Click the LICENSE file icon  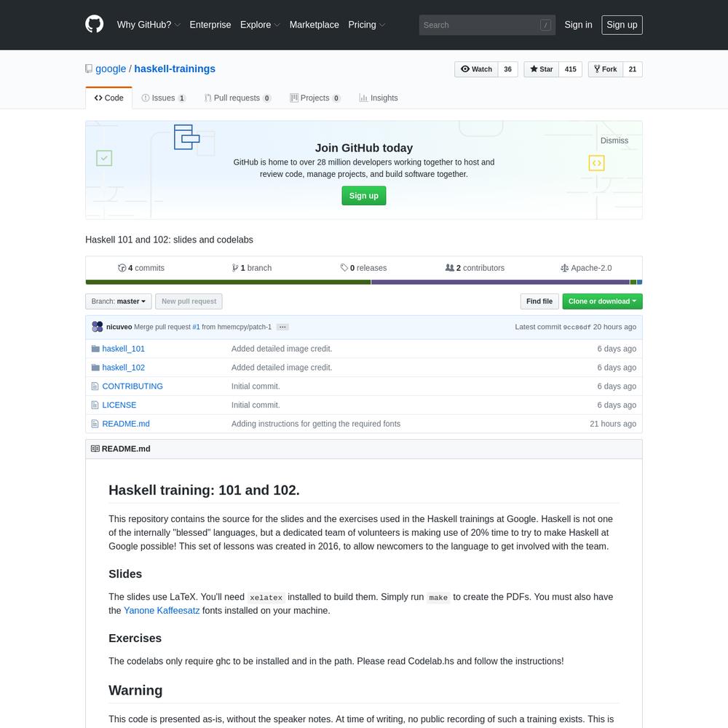(95, 405)
